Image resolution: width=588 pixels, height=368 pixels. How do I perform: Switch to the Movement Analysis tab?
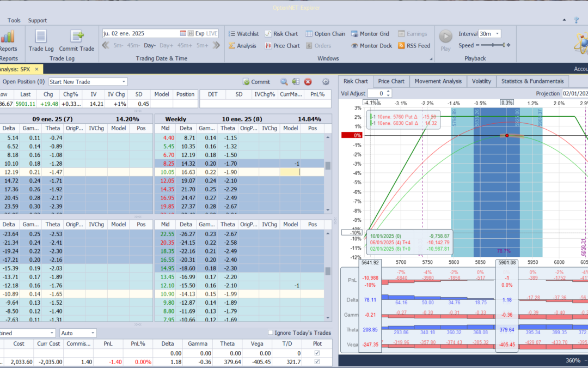tap(438, 81)
